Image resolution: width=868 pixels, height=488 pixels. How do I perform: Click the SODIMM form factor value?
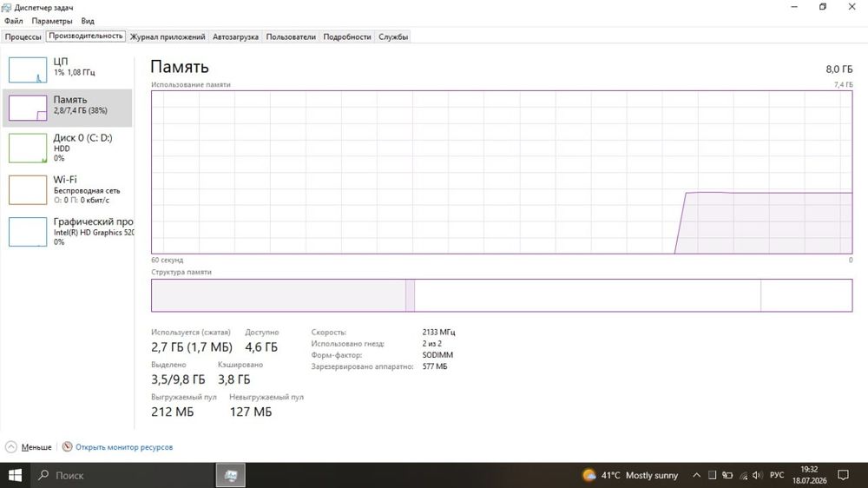click(437, 355)
